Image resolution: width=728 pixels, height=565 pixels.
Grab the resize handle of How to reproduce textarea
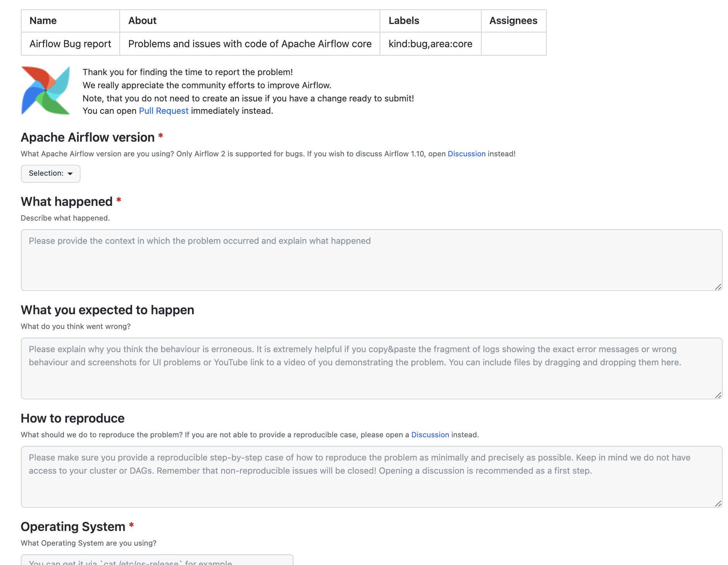point(718,503)
